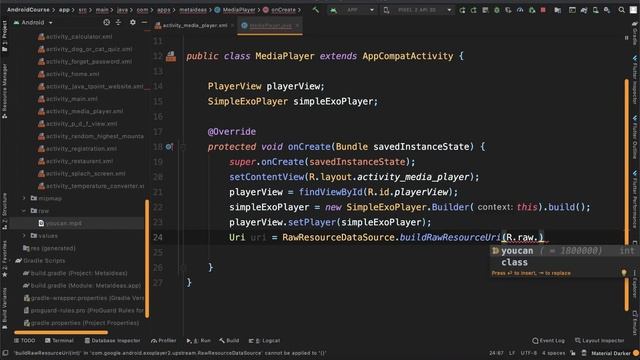This screenshot has width=640, height=360.
Task: Open the TODO tool window
Action: (24, 340)
